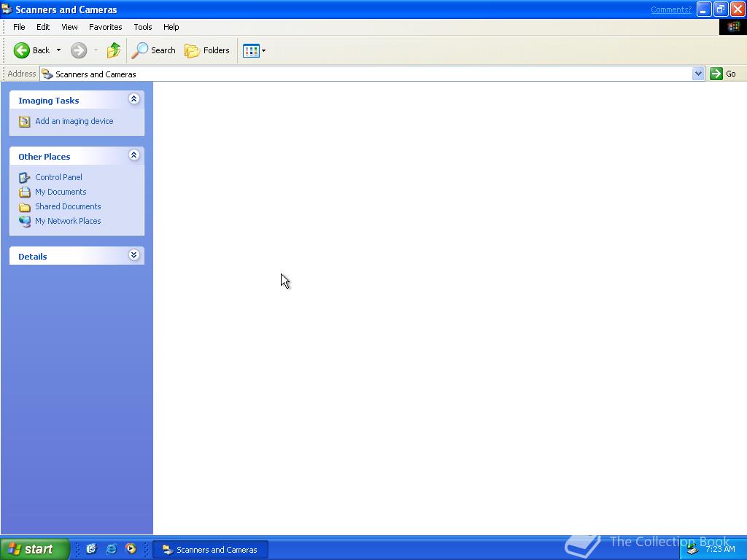747x560 pixels.
Task: Click the Imaging Tasks header text
Action: [49, 101]
